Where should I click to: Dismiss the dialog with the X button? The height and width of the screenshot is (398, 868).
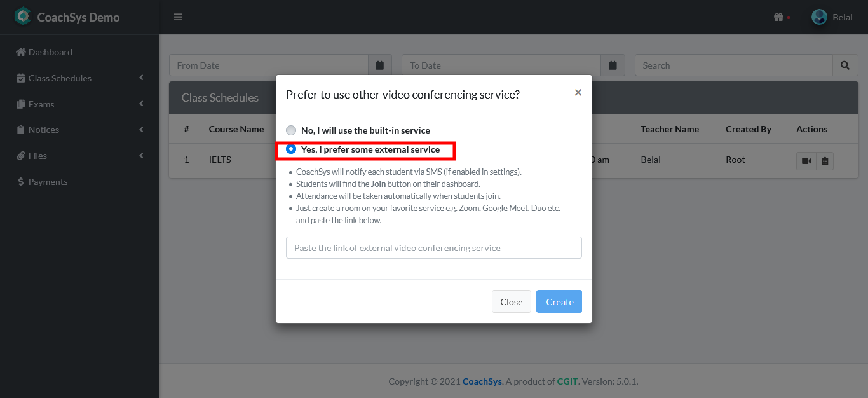pos(578,92)
